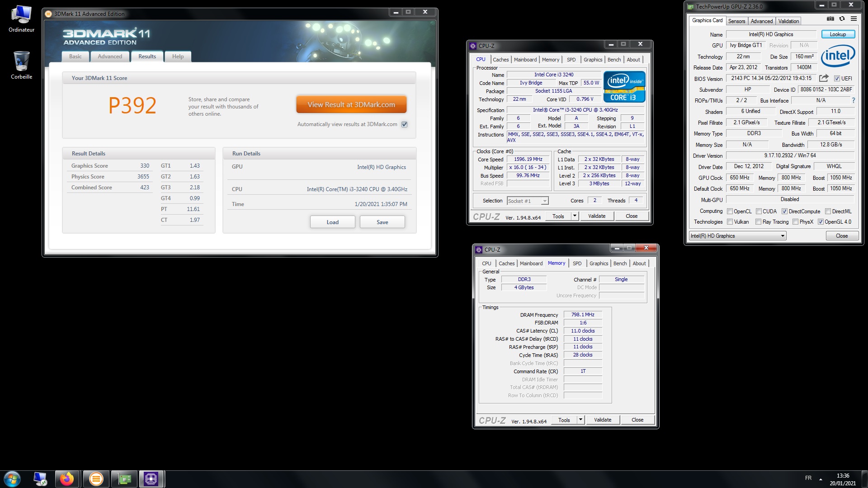Open the Intel(R) HD Graphics GPU selector

[738, 236]
